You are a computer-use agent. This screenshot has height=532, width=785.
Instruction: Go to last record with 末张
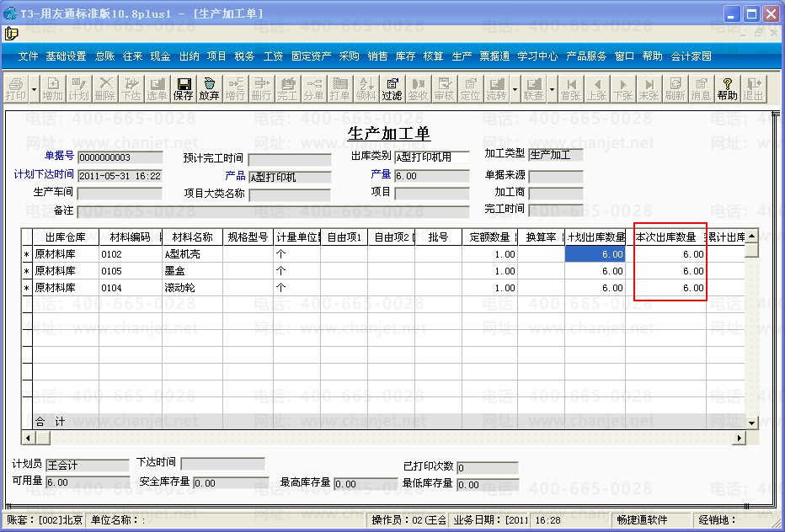tap(649, 88)
